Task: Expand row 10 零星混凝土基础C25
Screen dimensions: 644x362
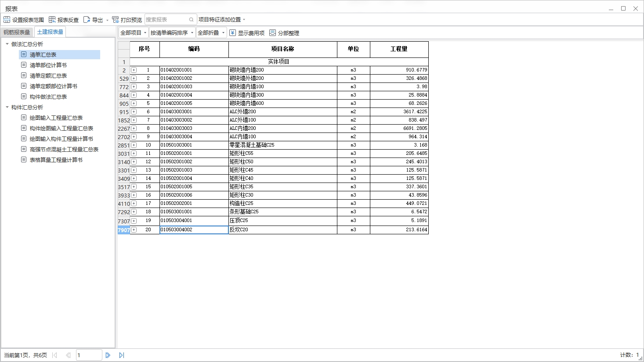Action: click(x=134, y=145)
